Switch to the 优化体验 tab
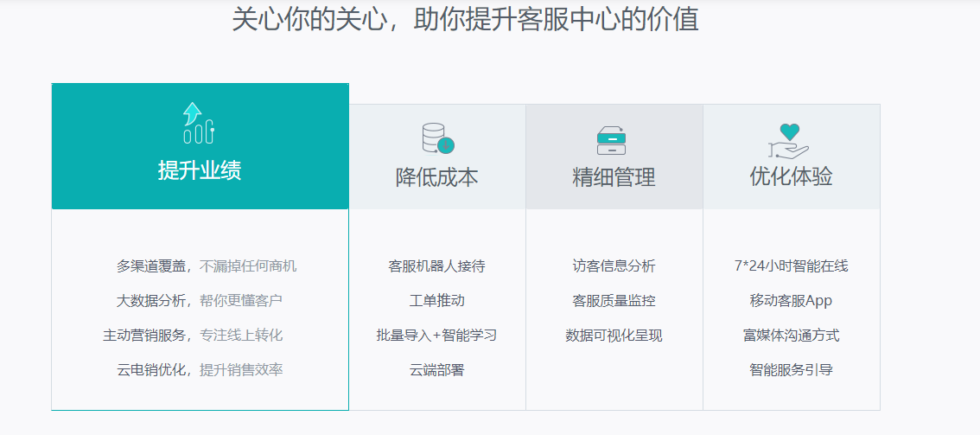This screenshot has width=980, height=435. tap(792, 157)
